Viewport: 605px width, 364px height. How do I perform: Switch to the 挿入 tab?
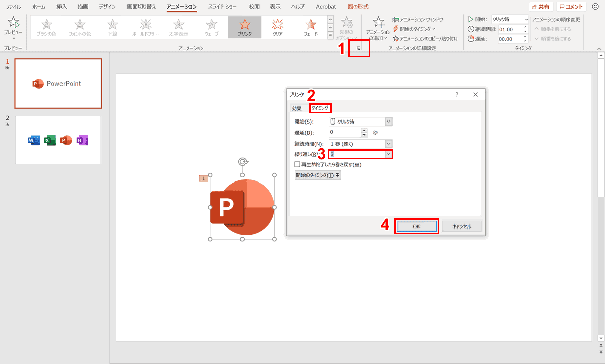[62, 7]
